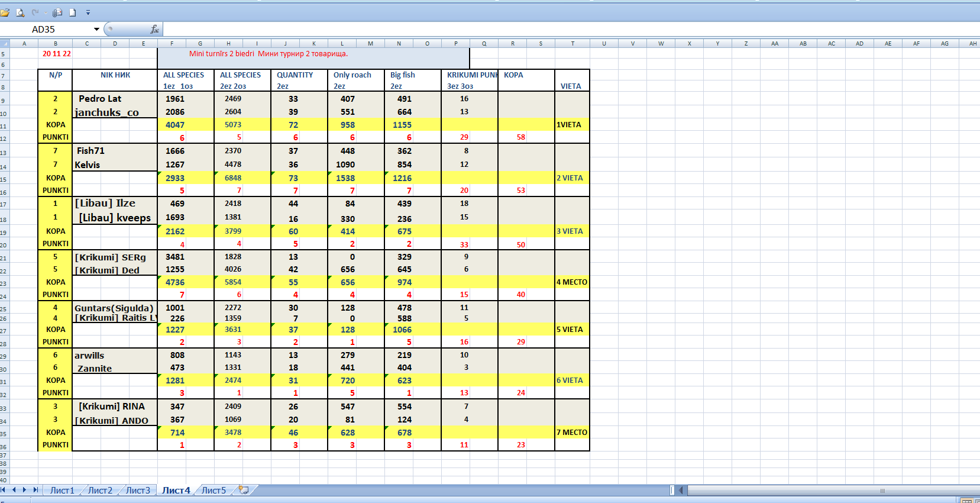Open Customize Quick Access Toolbar dropdown
Viewport: 980px width, 503px height.
click(x=88, y=12)
